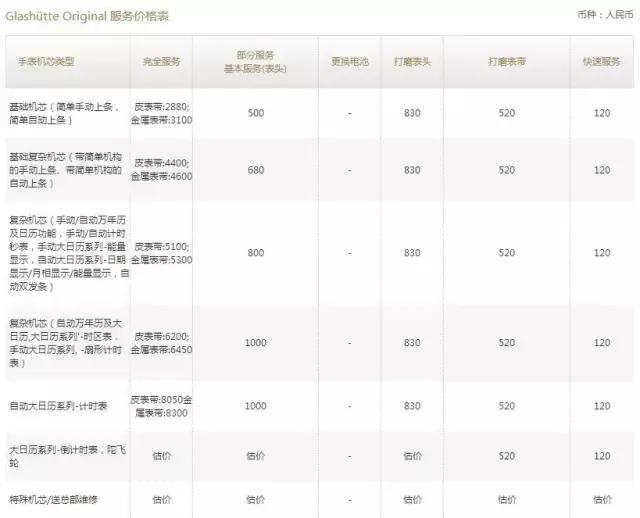The width and height of the screenshot is (640, 518).
Task: Click 部分服务 '估价' in the 陀飞轮 row
Action: (256, 456)
